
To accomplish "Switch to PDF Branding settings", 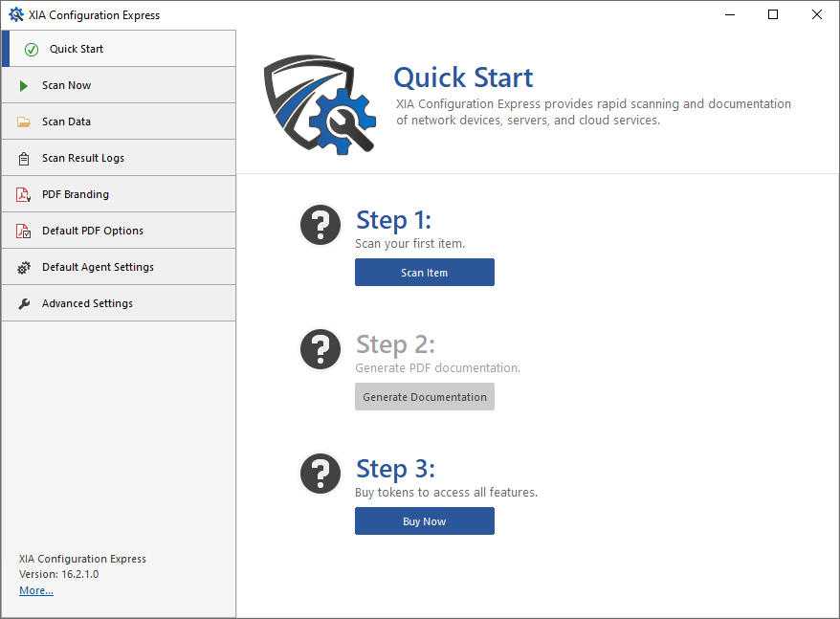I will click(x=119, y=194).
